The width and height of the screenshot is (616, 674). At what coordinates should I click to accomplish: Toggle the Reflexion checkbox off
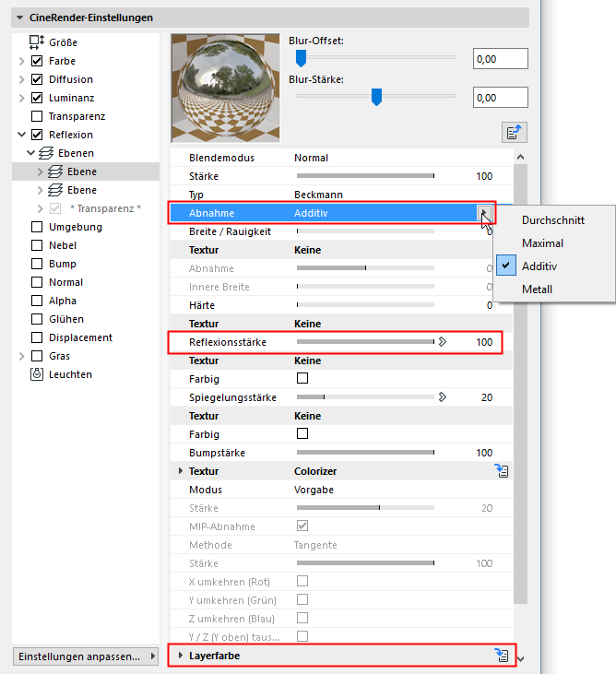(x=37, y=135)
